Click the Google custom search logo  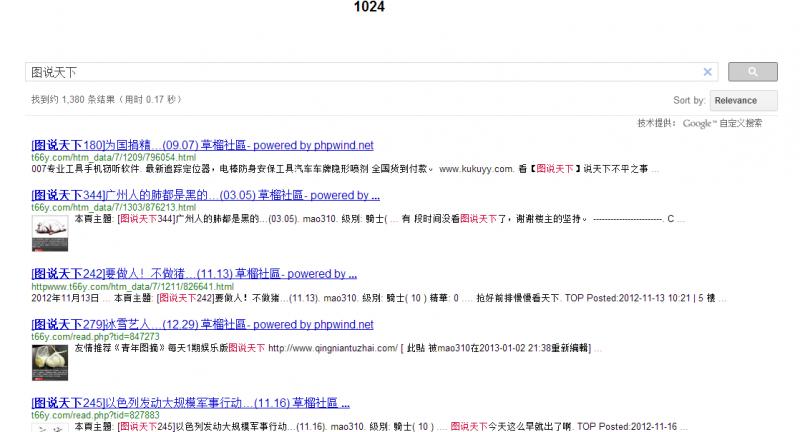pos(698,123)
